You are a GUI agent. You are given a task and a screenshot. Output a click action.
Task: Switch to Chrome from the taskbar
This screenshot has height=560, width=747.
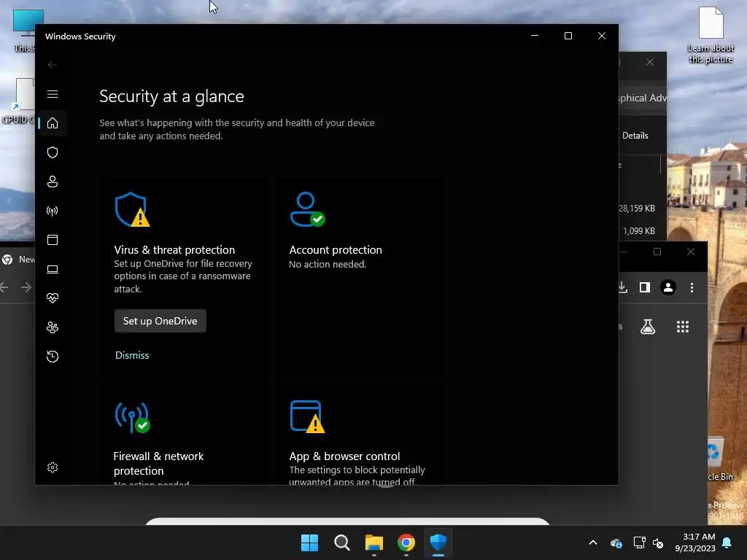click(406, 542)
